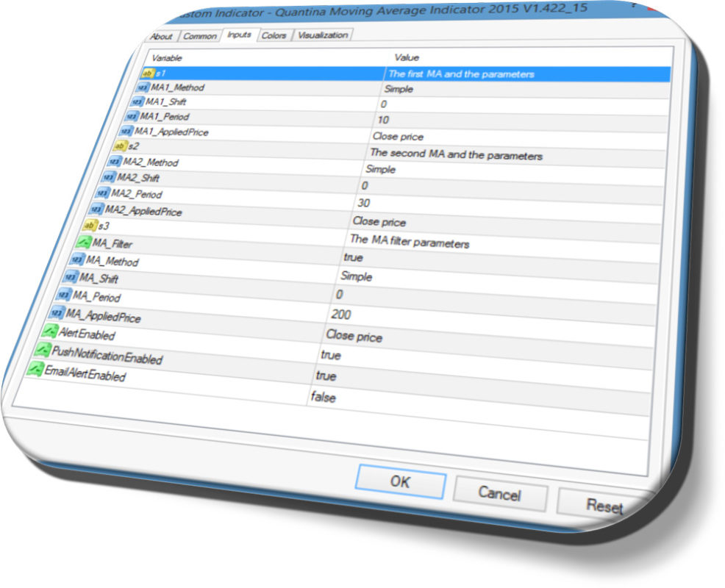Click the numeric icon beside MA2_Method

115,162
